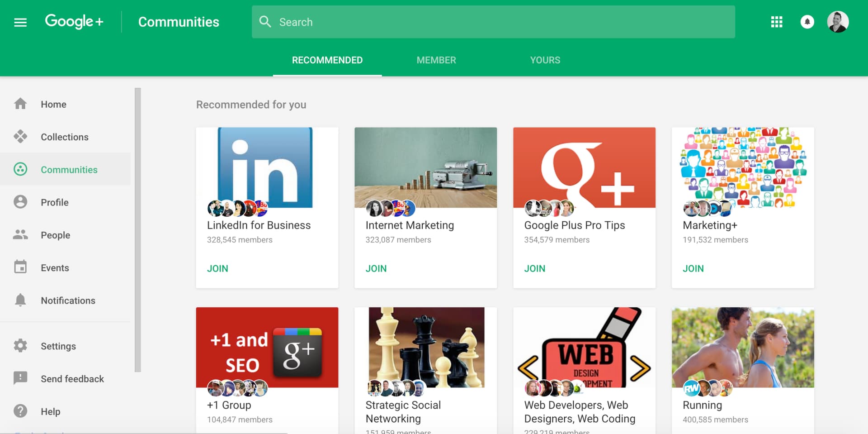Screen dimensions: 868x434
Task: Switch to the Member tab
Action: [x=436, y=60]
